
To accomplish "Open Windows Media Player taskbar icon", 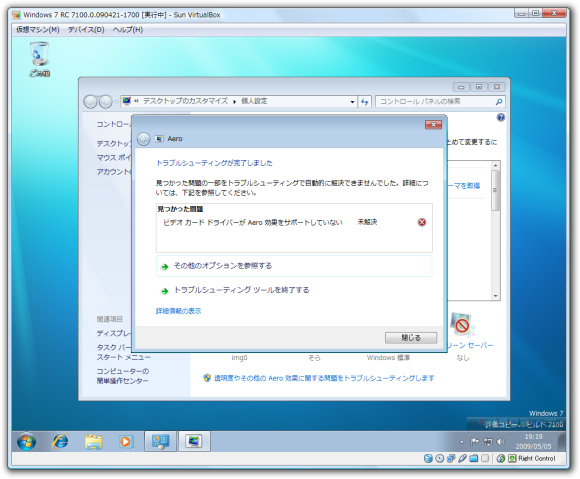I will coord(125,442).
